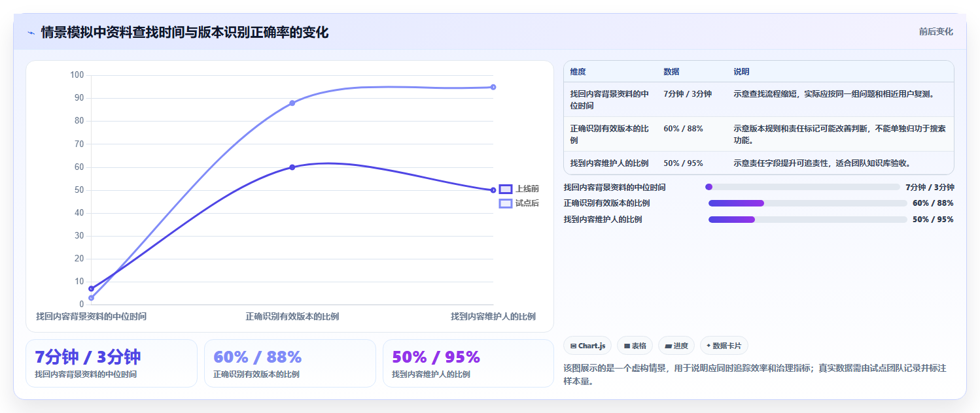Click the chart title 情景模拟中资料查找时间
The image size is (980, 413).
pos(184,32)
